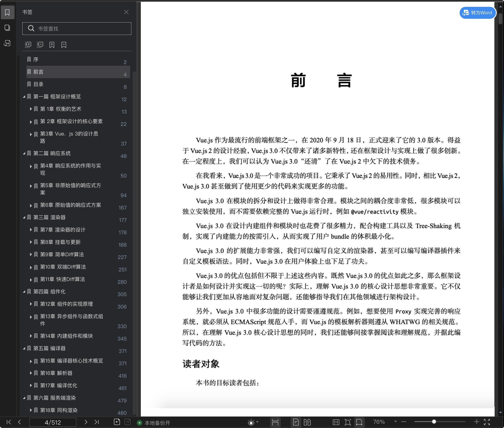Expand 第4章 响应系统的作用与实现

click(x=31, y=166)
